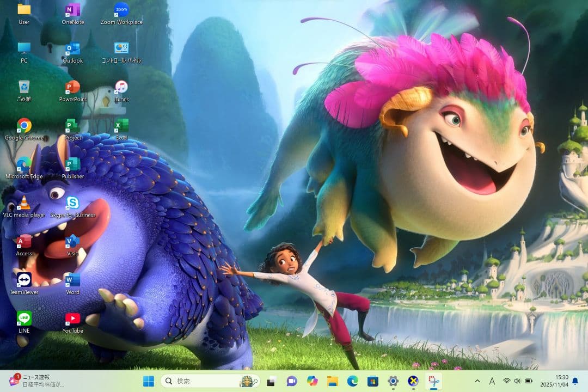Expand the hidden system tray icons chevron

(x=477, y=381)
